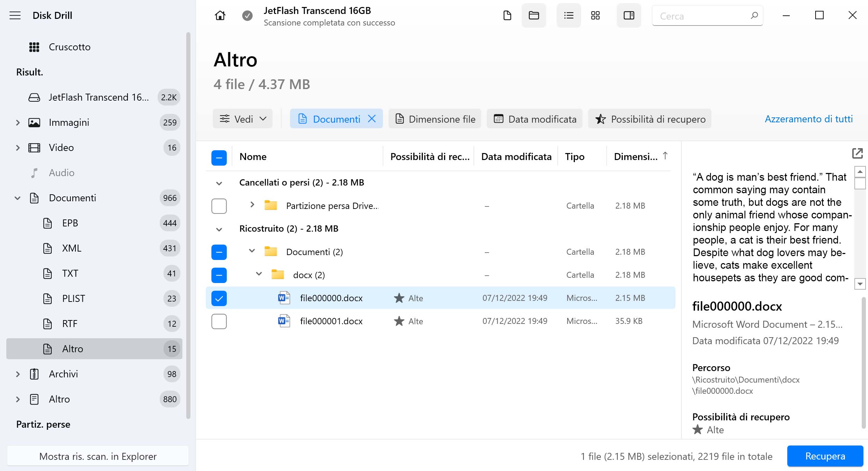868x471 pixels.
Task: Click the search magnifier icon
Action: (x=754, y=16)
